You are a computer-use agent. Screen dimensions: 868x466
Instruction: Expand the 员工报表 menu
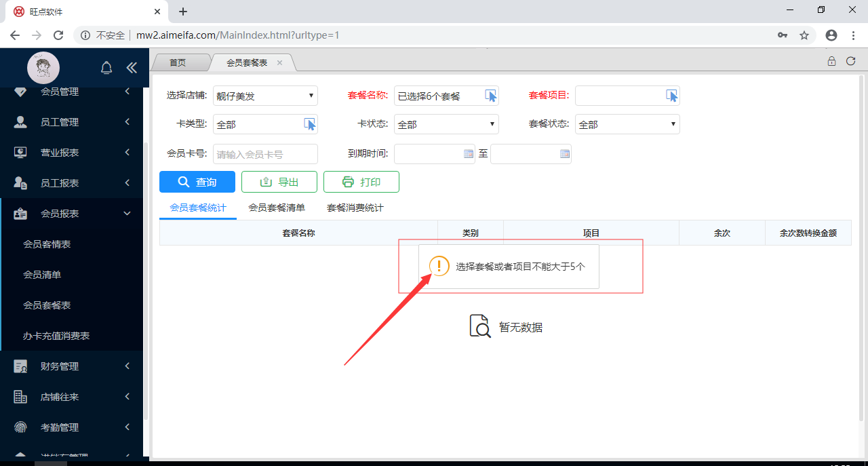[127, 183]
